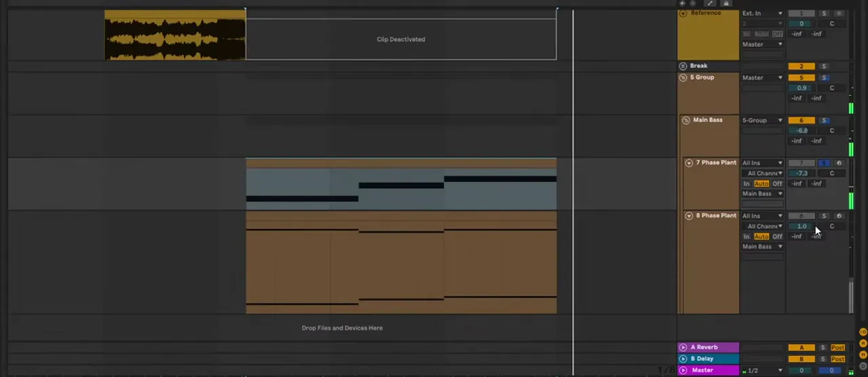Activate the 8 Phase Plant track
The height and width of the screenshot is (377, 868).
point(802,216)
